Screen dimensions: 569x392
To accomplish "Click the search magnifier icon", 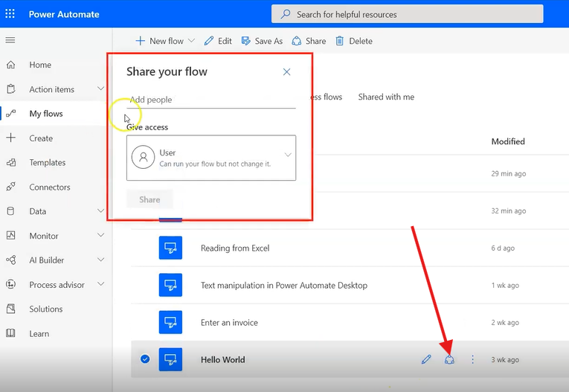I will click(x=286, y=14).
